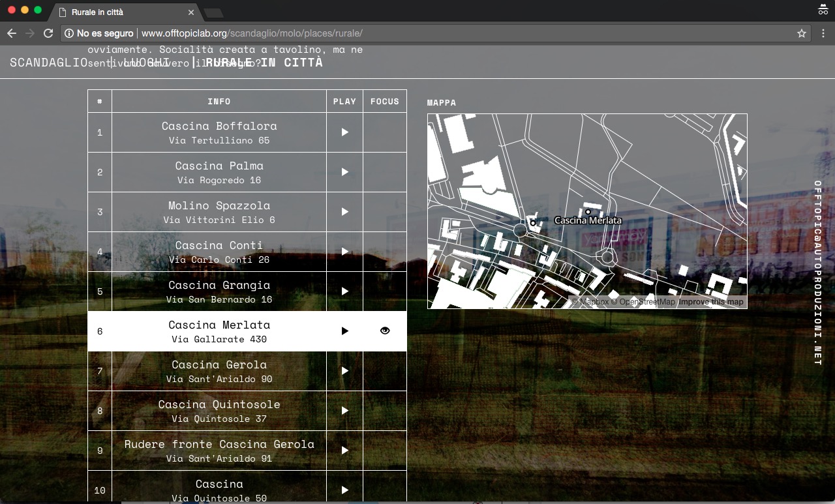Click the PLAY column header
The image size is (835, 504).
[344, 101]
